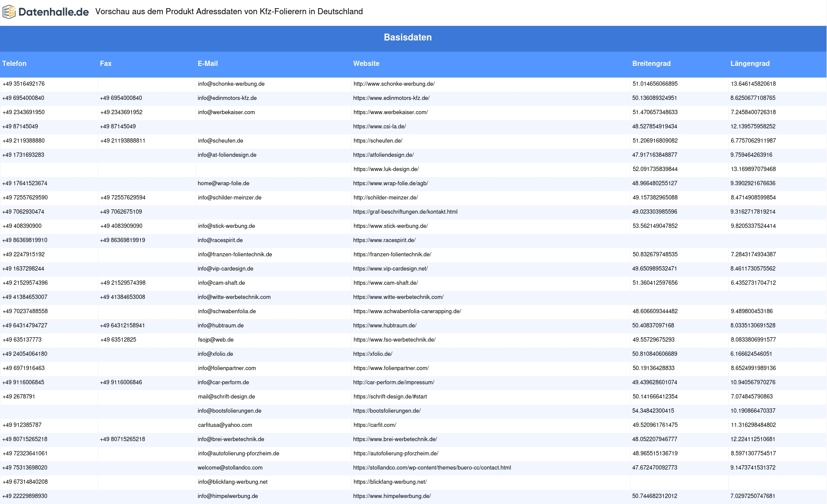Screen dimensions: 827x504
Task: Select phone number +49 22229898930
Action: [25, 496]
